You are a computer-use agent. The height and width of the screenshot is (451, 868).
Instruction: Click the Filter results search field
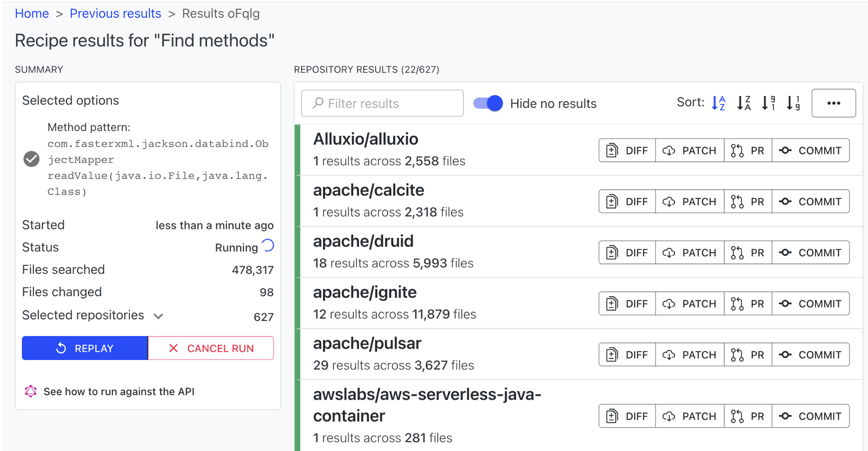pos(382,103)
